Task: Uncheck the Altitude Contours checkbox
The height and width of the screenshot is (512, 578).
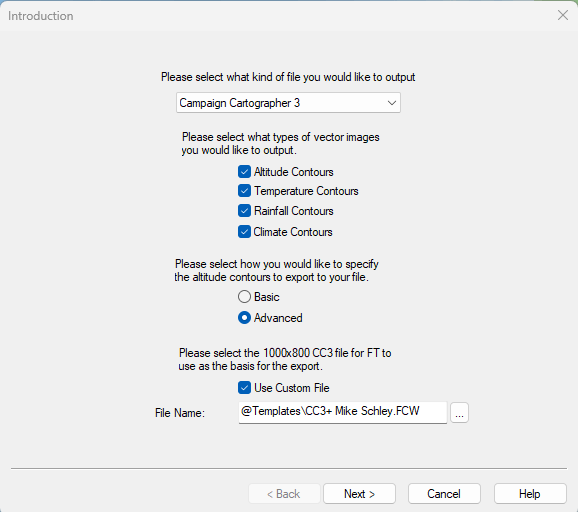Action: [244, 172]
